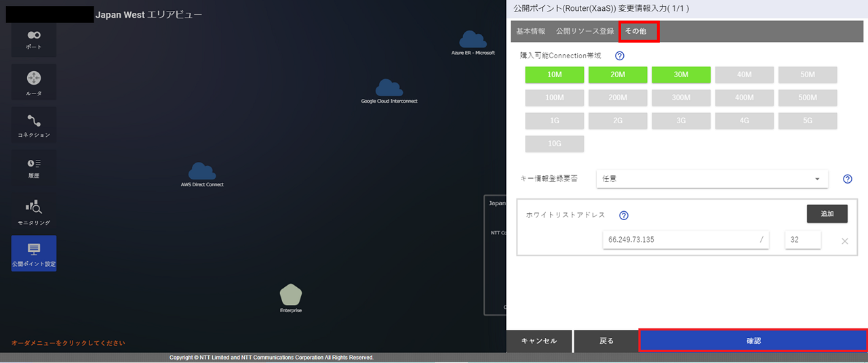
Task: Focus the whitelist IP address field 66.249.73.135
Action: (x=686, y=240)
